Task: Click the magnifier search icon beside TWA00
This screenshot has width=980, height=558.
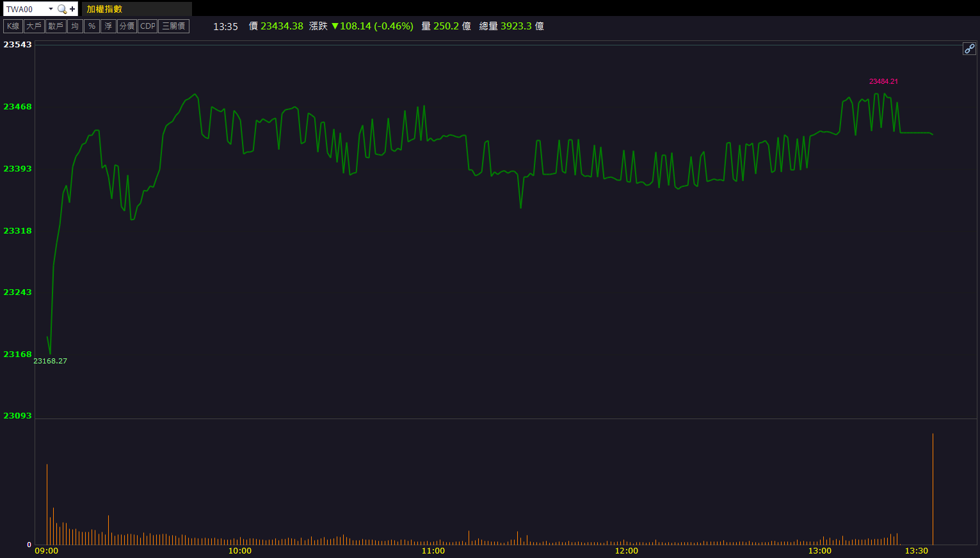Action: (x=62, y=9)
